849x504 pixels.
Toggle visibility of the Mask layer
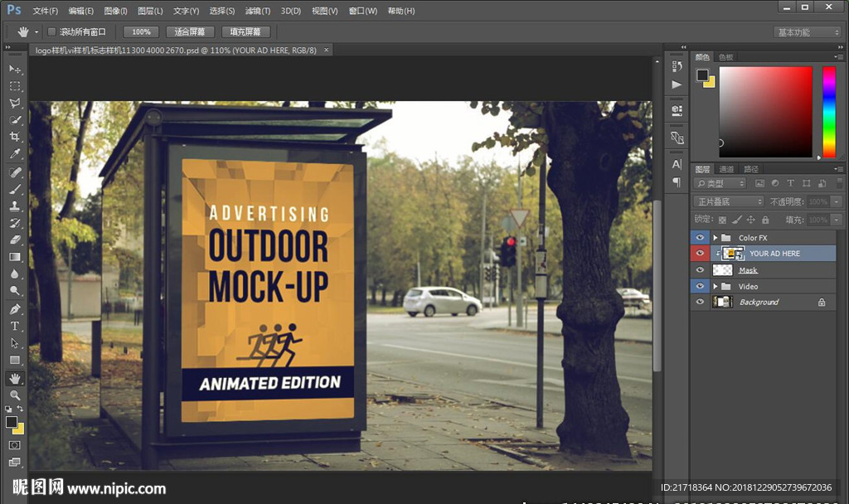point(700,270)
